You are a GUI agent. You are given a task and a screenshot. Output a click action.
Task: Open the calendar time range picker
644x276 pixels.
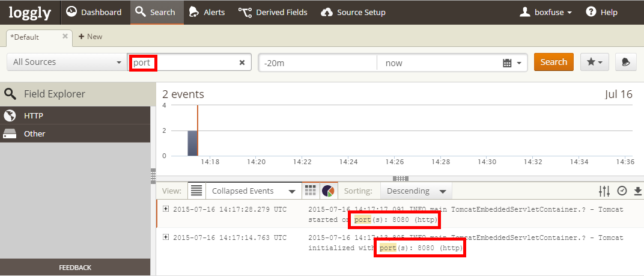(512, 63)
